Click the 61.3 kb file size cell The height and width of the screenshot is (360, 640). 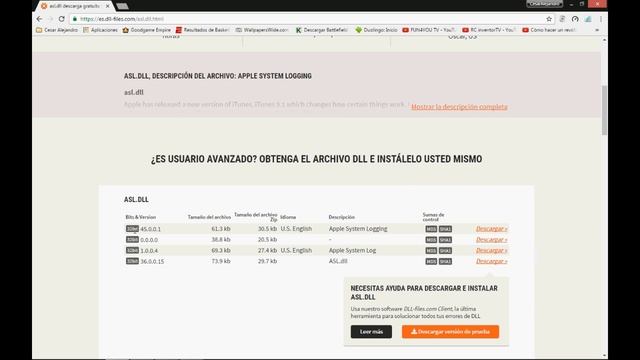click(x=221, y=229)
